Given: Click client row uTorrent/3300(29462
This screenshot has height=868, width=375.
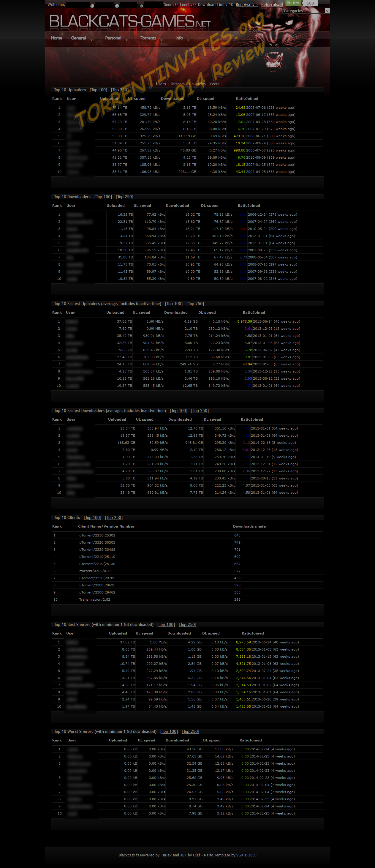Looking at the screenshot, I should [x=187, y=592].
